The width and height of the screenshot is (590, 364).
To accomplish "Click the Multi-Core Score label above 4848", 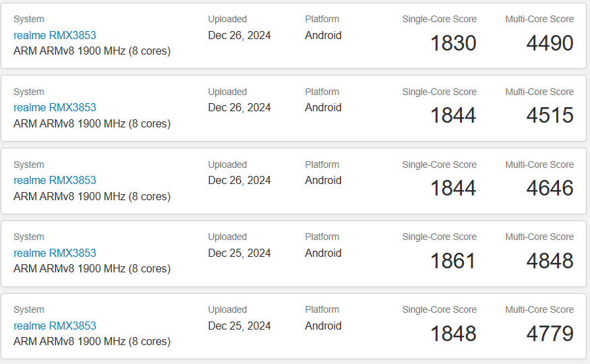I will click(539, 237).
